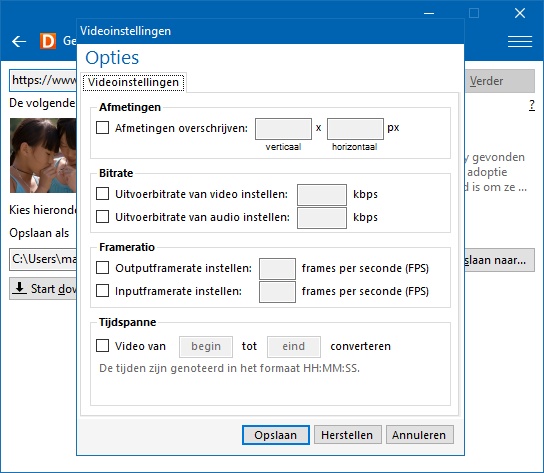This screenshot has height=473, width=544.
Task: Click the Opslaan button
Action: [275, 435]
